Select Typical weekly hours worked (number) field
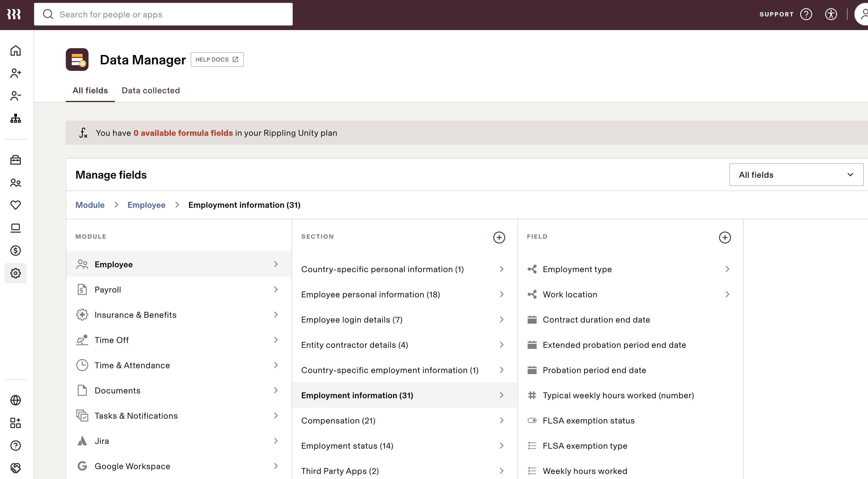The height and width of the screenshot is (479, 868). [x=630, y=395]
